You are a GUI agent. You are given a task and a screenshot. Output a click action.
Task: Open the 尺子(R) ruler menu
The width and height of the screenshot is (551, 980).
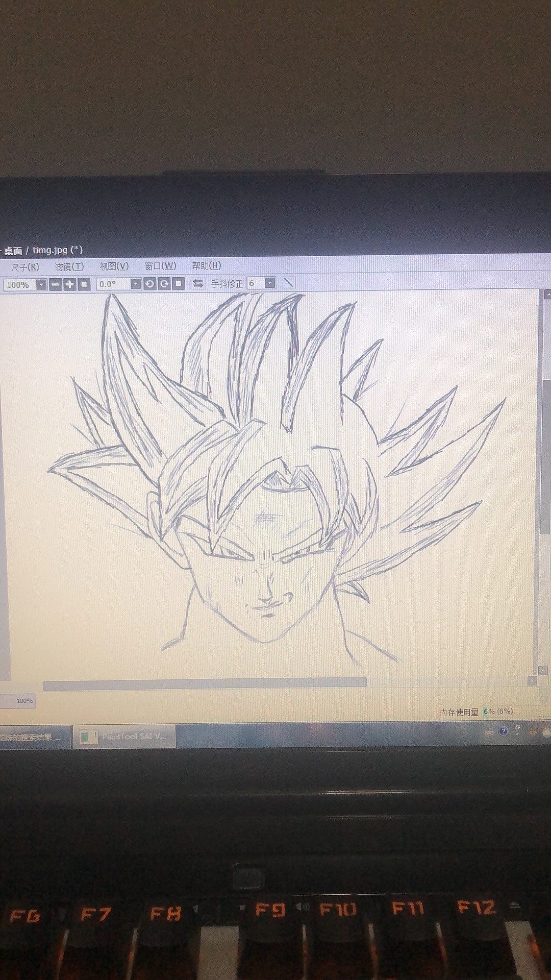point(25,266)
